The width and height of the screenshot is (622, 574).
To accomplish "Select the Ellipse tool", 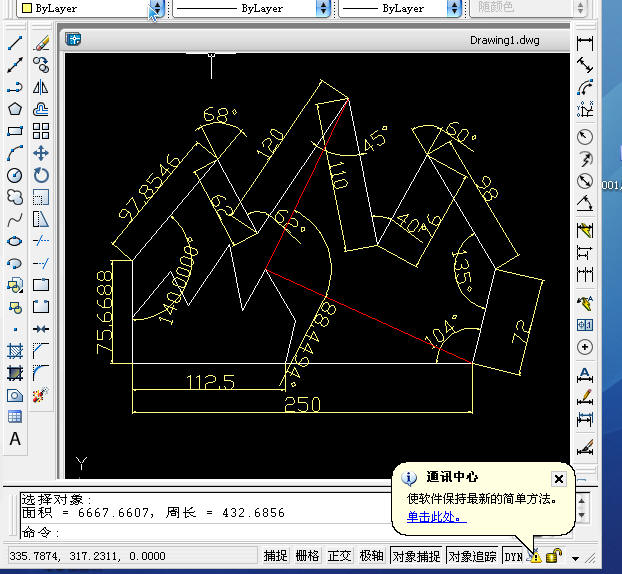I will pos(15,241).
